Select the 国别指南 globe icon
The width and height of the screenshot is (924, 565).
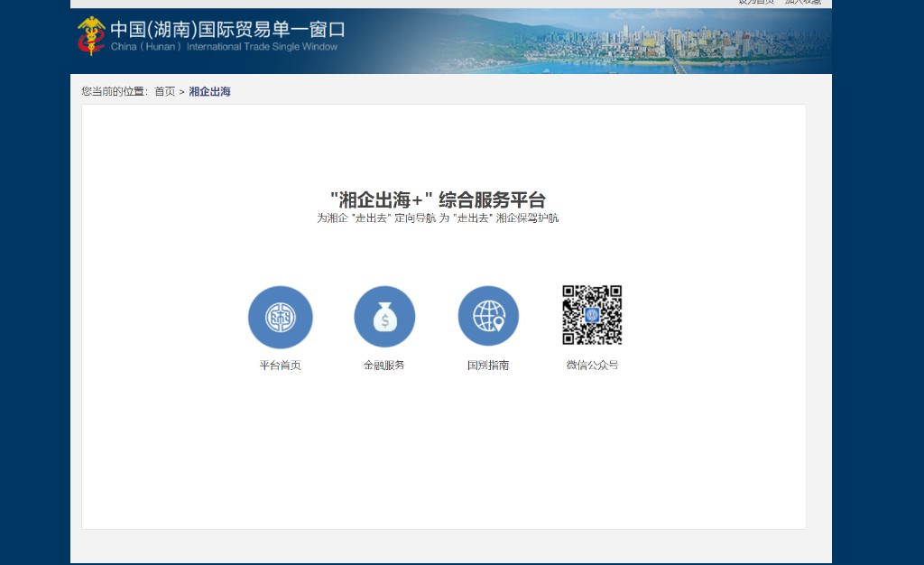tap(488, 316)
